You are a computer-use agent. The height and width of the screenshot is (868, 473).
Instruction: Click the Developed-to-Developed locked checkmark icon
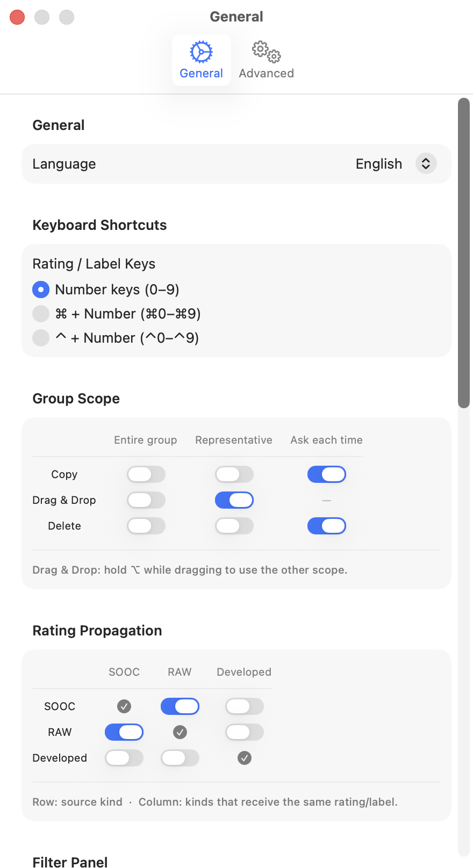click(245, 758)
